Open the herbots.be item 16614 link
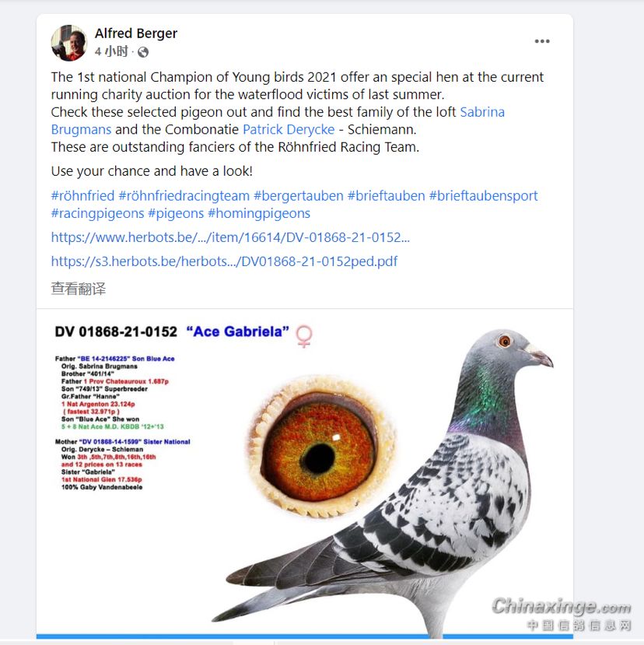The image size is (644, 645). click(x=230, y=237)
